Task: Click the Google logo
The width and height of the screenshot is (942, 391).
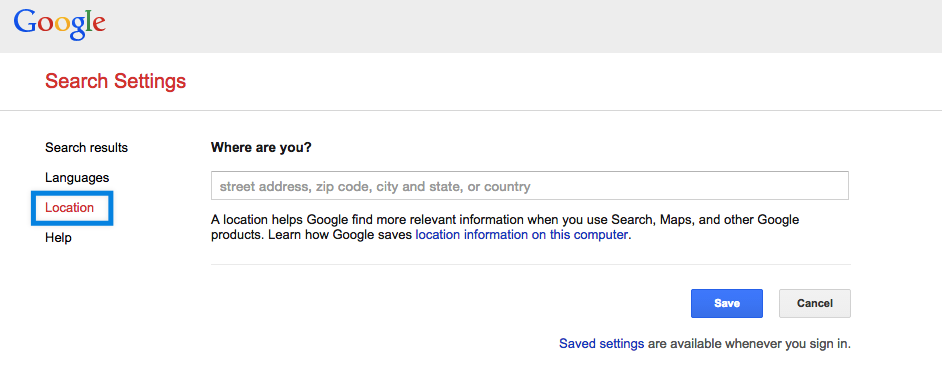Action: point(59,25)
